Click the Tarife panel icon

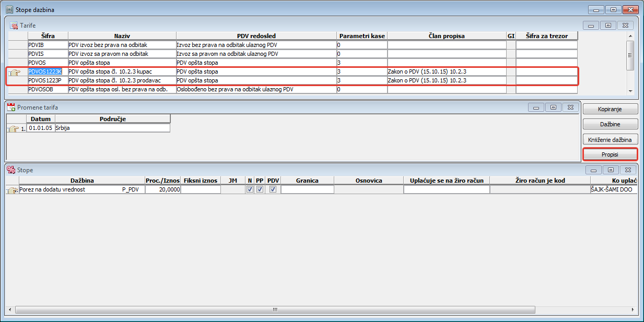pyautogui.click(x=14, y=25)
